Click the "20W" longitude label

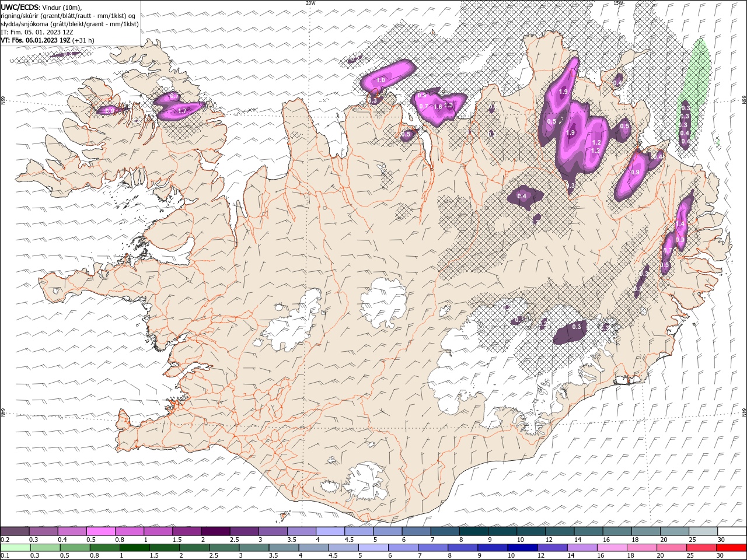310,3
